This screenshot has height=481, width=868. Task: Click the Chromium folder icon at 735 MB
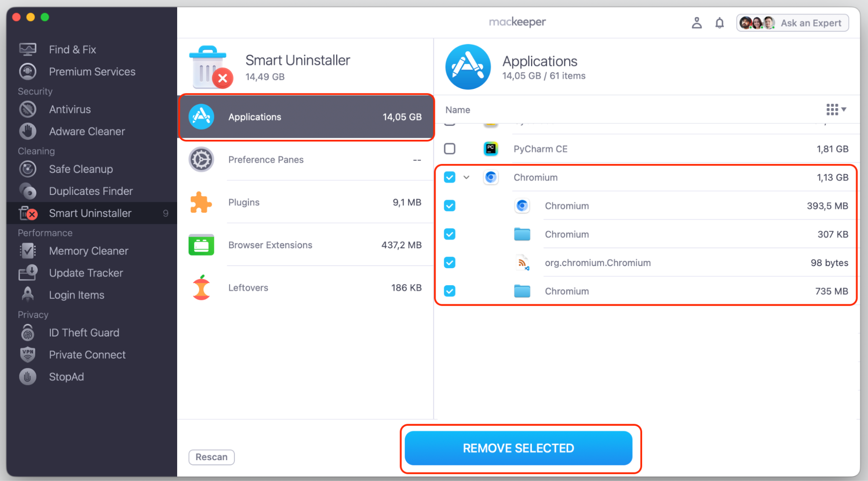[522, 291]
